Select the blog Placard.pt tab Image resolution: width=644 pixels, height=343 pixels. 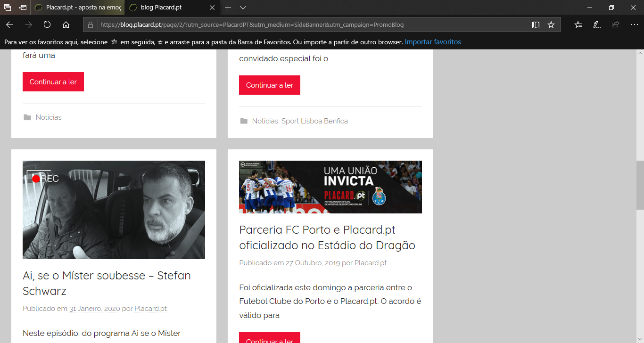[x=173, y=8]
